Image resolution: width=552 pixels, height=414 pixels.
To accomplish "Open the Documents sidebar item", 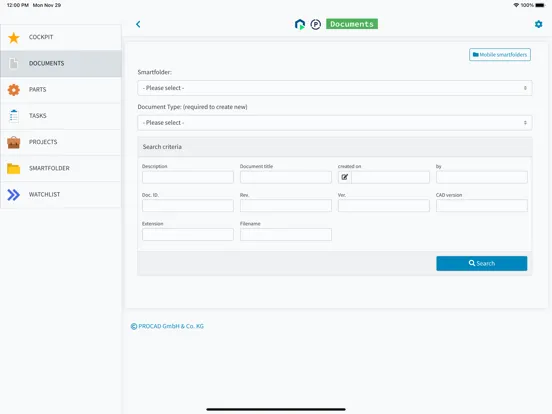I will pyautogui.click(x=61, y=63).
